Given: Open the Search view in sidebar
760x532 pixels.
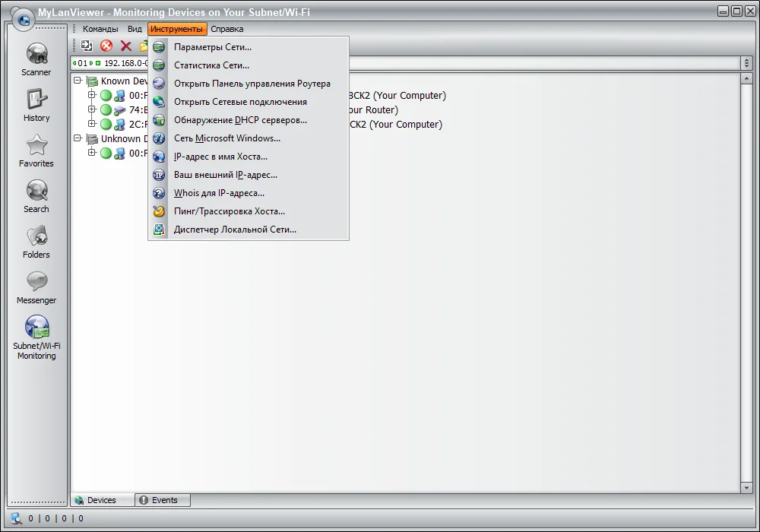Looking at the screenshot, I should [x=36, y=196].
